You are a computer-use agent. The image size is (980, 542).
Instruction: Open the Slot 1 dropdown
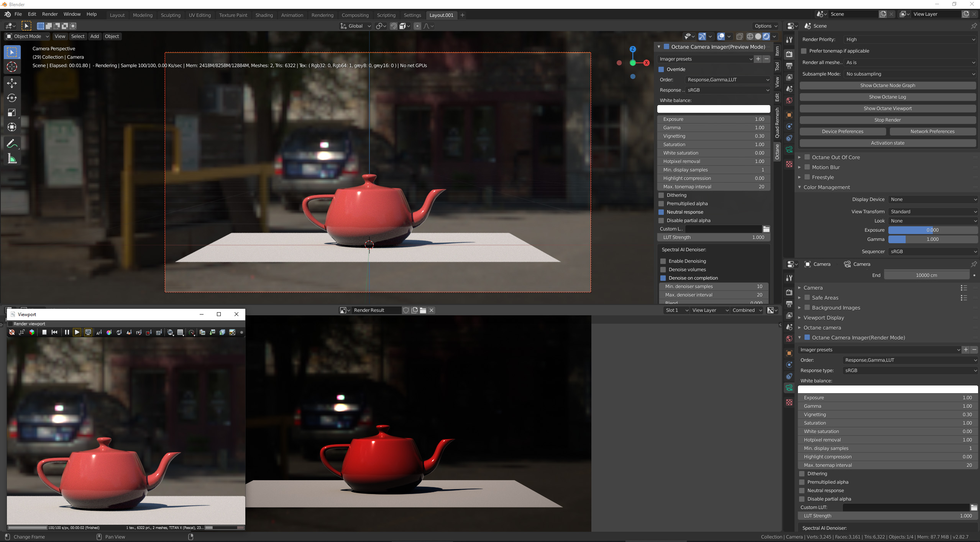click(x=676, y=310)
